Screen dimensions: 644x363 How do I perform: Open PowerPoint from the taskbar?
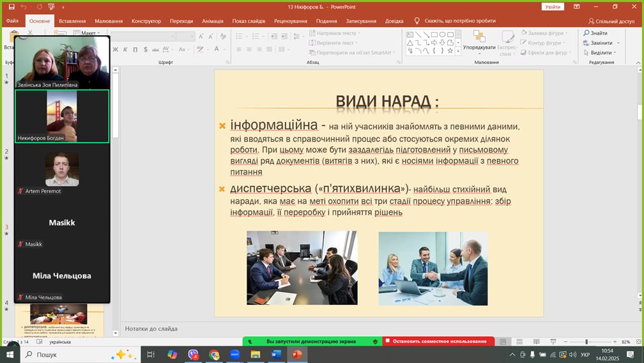tap(296, 354)
